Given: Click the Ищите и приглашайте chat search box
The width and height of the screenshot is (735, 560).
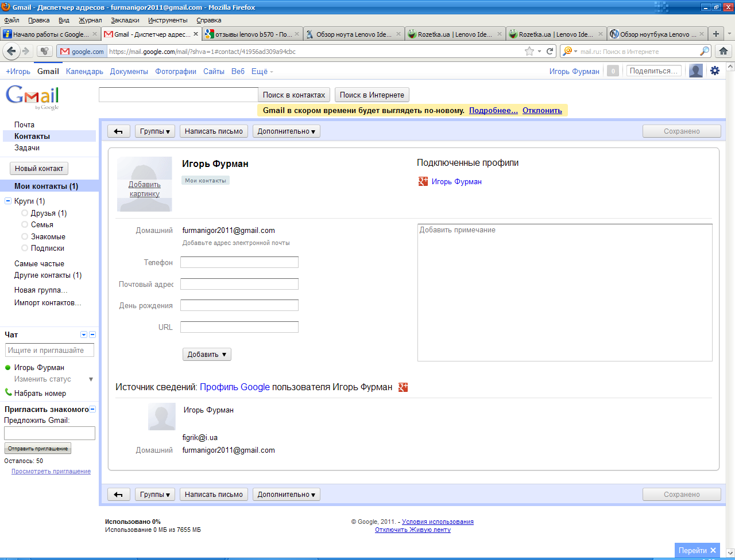Looking at the screenshot, I should 50,350.
